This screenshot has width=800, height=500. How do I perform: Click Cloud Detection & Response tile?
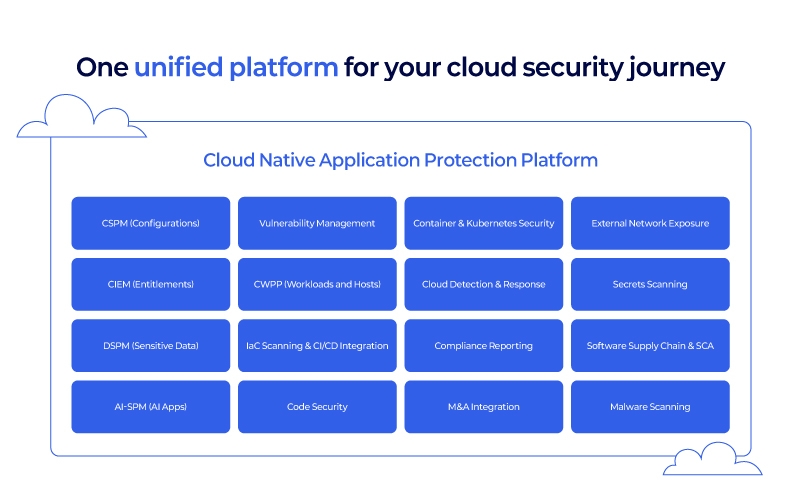coord(484,284)
